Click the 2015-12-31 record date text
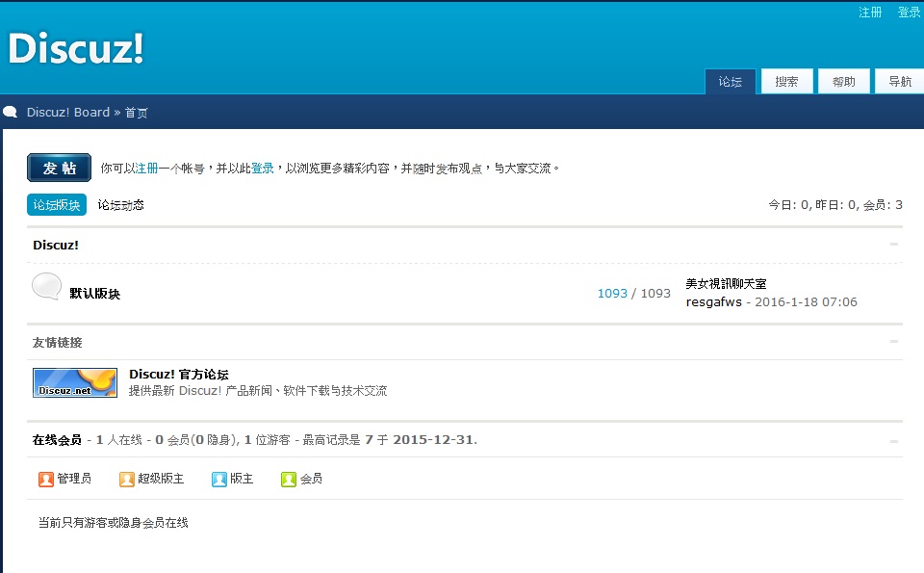The image size is (924, 573). click(435, 440)
